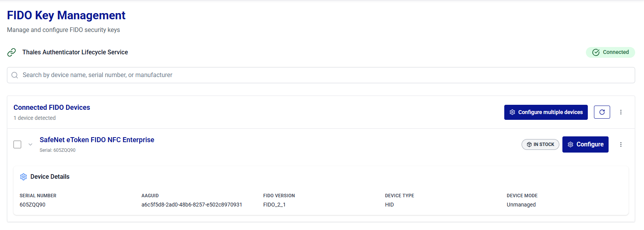Click the Connected FIDO Devices heading
The image size is (644, 230).
coord(52,107)
